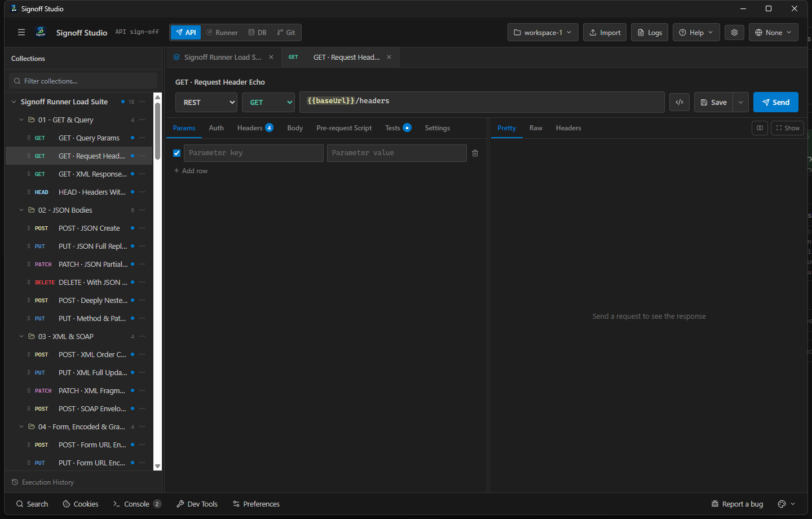Viewport: 812px width, 519px height.
Task: Open the Headers request tab with badge
Action: point(255,128)
